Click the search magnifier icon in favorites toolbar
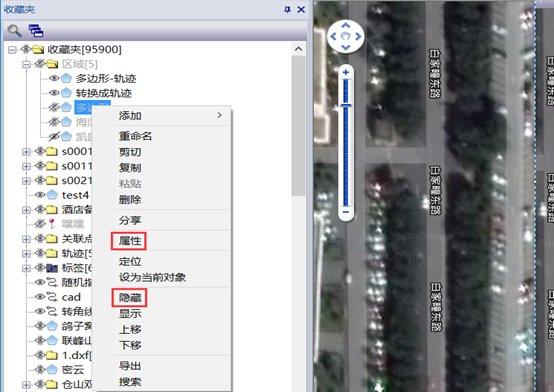554x392 pixels. coord(14,31)
